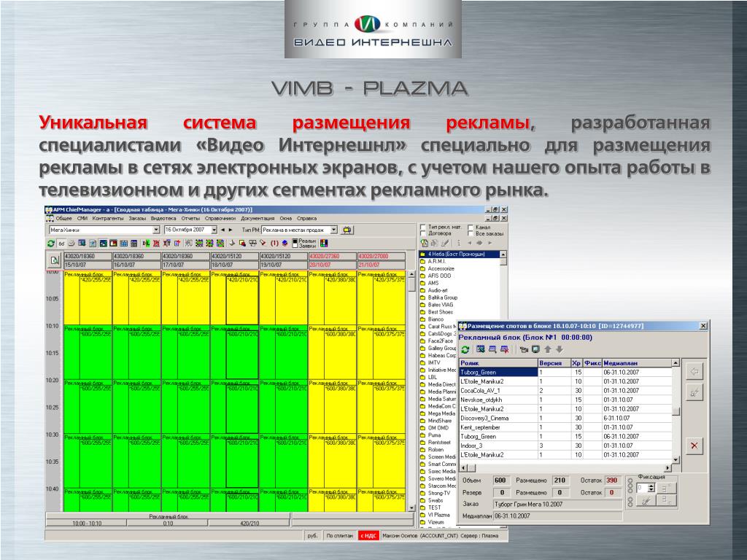
Task: Select the Tuborg_Green row highlighted in spot list
Action: (566, 373)
